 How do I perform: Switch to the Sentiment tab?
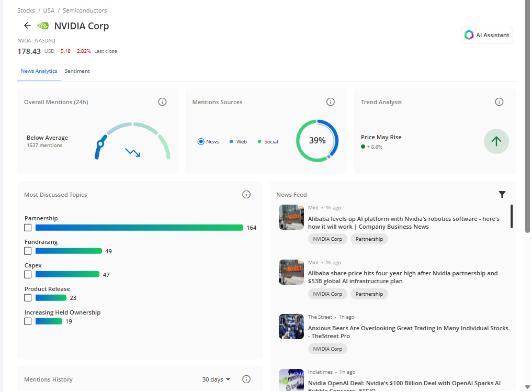point(77,71)
